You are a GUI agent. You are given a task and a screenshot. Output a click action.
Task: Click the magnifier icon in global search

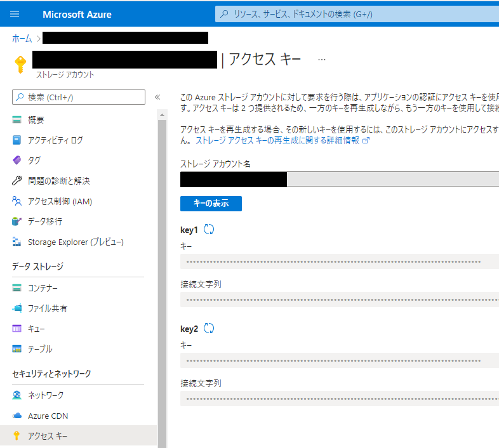224,14
